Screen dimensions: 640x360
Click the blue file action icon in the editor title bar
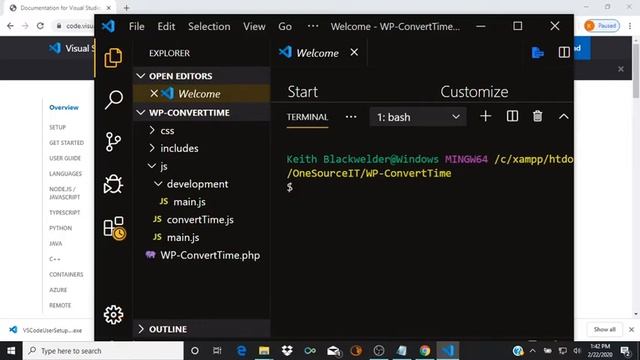[x=538, y=53]
